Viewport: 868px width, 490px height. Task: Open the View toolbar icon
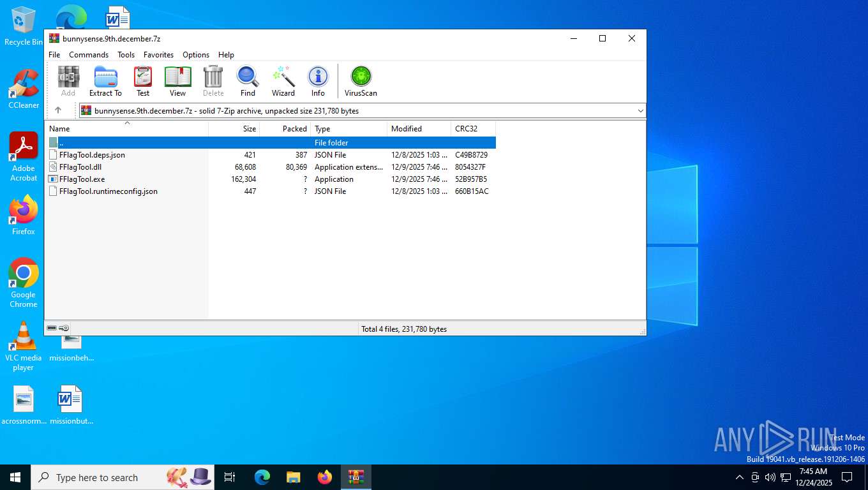pos(177,81)
